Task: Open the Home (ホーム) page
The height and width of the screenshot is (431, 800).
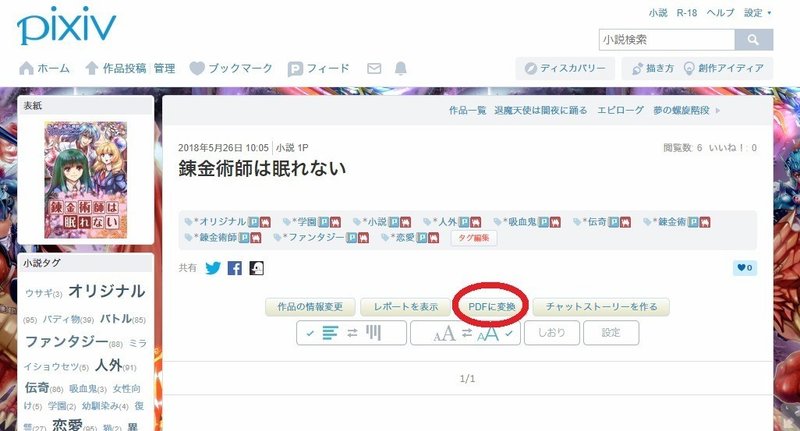Action: [x=44, y=68]
